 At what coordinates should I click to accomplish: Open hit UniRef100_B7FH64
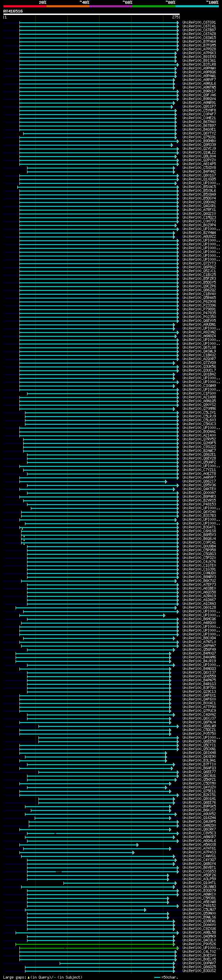[199, 41]
